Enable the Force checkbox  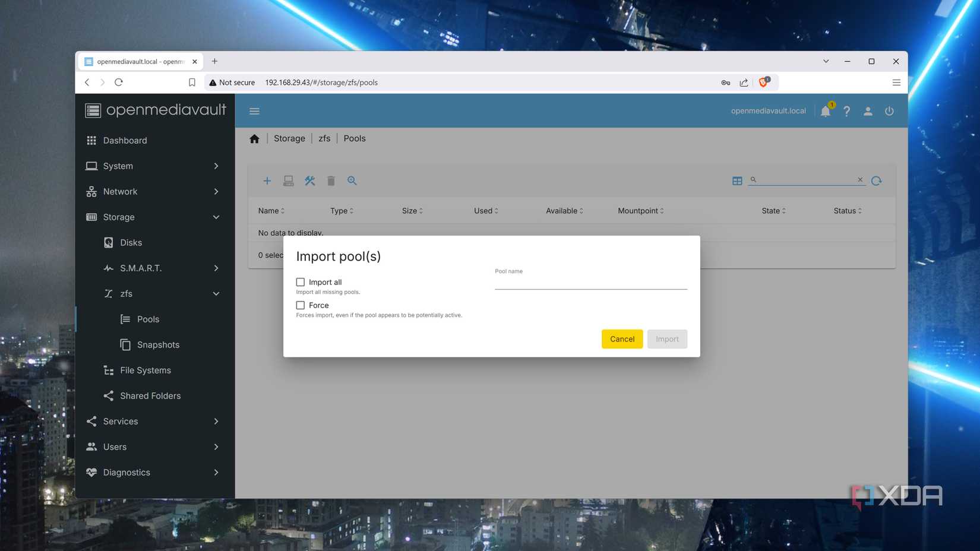coord(301,305)
